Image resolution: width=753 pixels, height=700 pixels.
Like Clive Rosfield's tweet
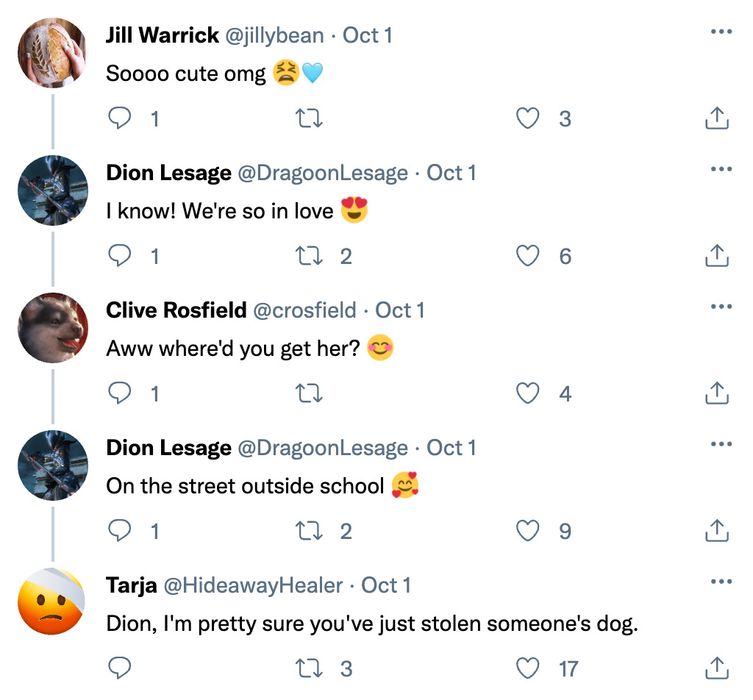click(x=528, y=393)
